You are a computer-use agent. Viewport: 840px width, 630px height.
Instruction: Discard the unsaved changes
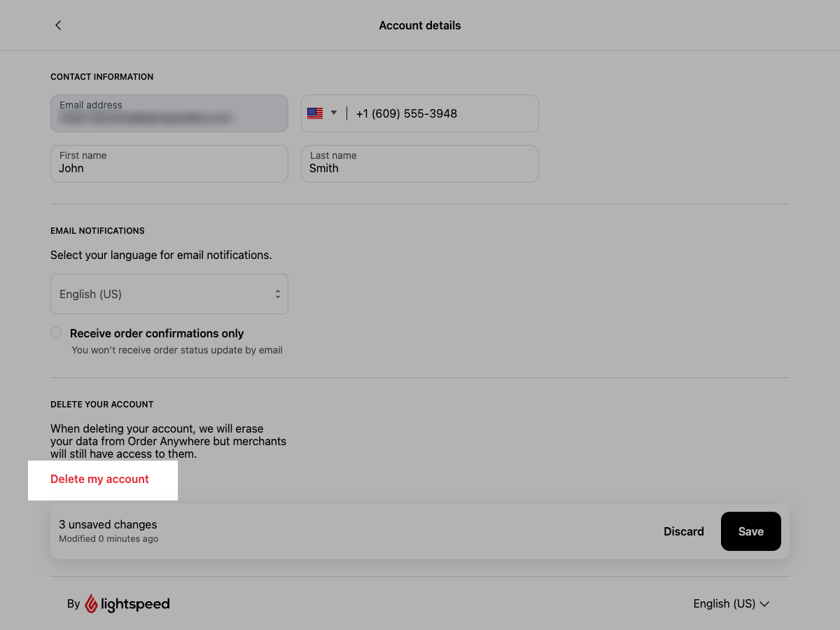coord(684,531)
